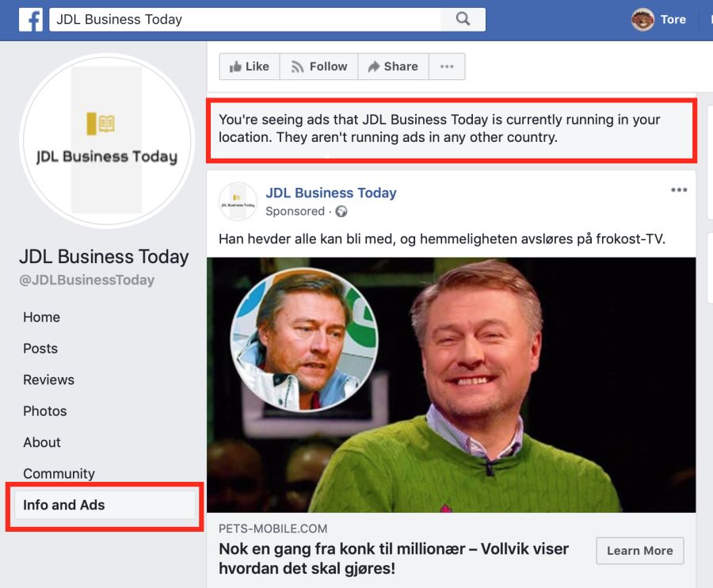This screenshot has height=588, width=713.
Task: Follow the JDL Business Today page
Action: [318, 67]
